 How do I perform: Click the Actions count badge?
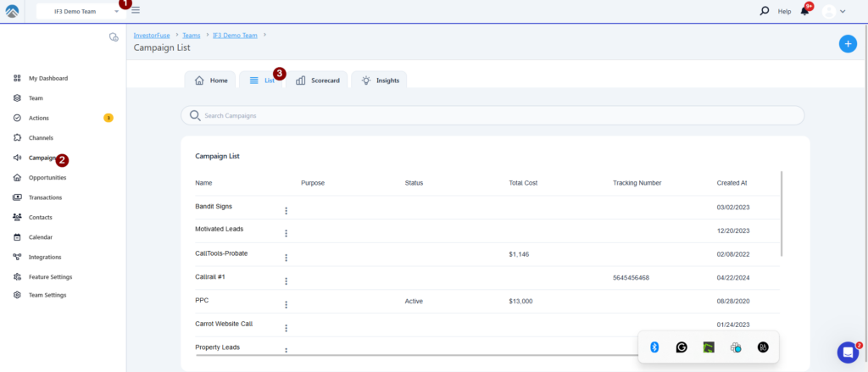click(108, 118)
